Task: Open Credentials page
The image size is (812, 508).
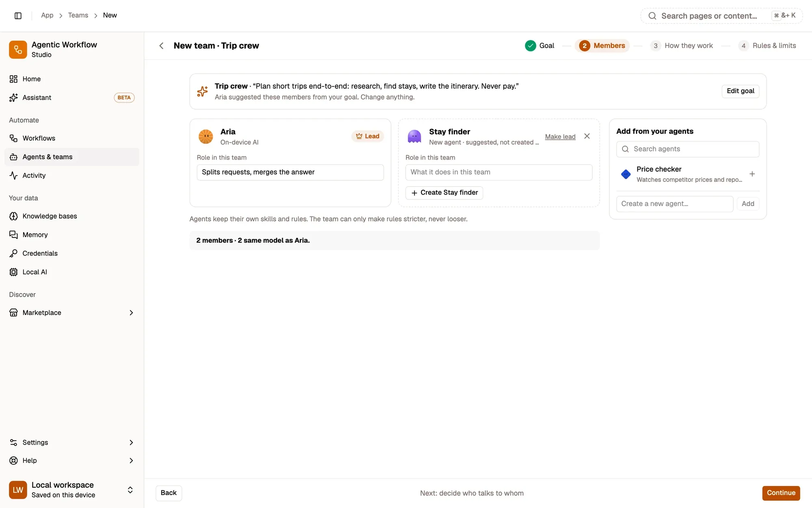Action: pos(72,253)
